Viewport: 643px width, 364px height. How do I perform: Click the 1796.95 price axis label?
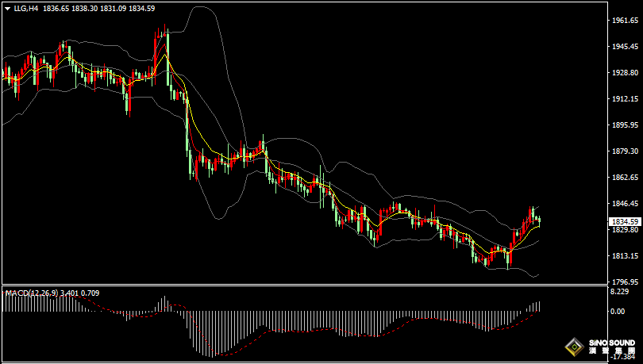625,282
